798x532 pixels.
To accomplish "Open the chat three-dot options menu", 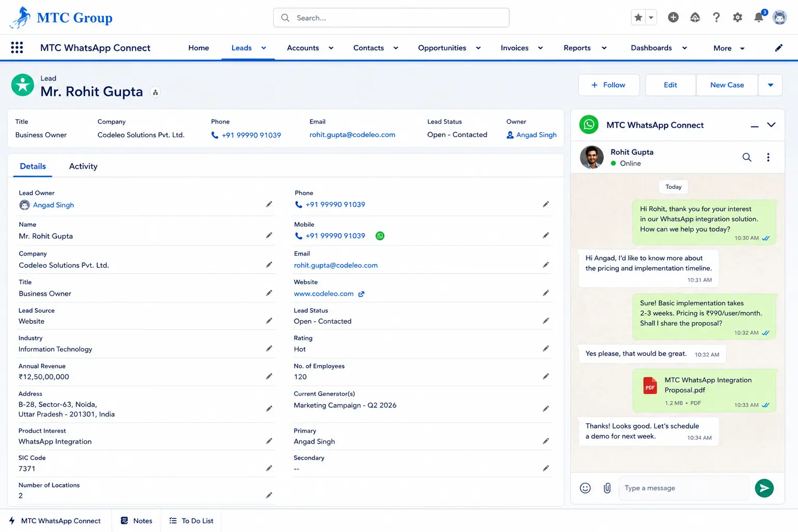I will (x=768, y=157).
